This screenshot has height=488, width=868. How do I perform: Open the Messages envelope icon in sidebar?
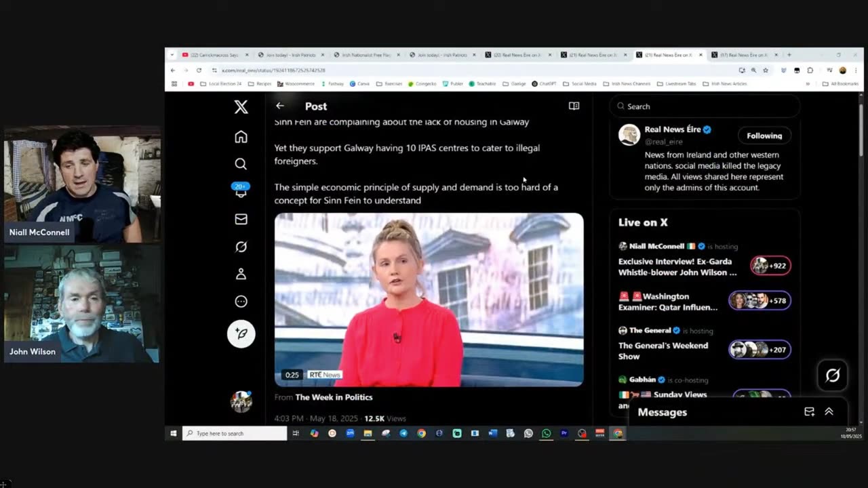pos(241,219)
